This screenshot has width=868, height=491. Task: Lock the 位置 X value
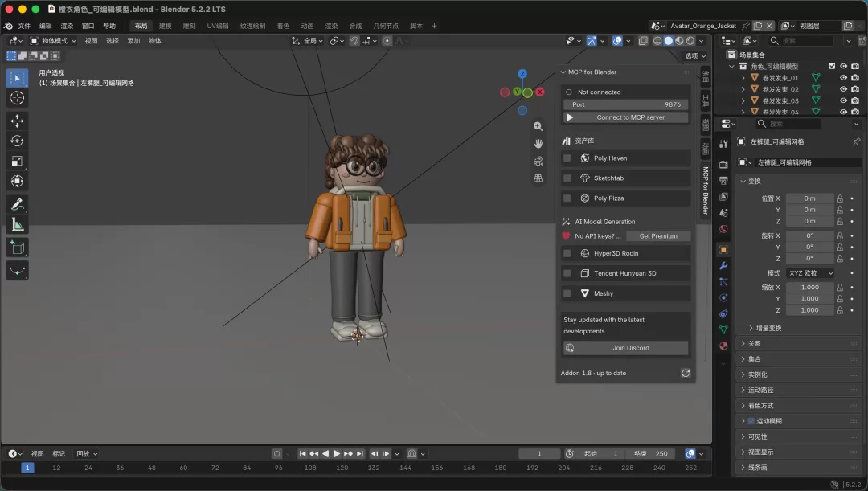[841, 198]
